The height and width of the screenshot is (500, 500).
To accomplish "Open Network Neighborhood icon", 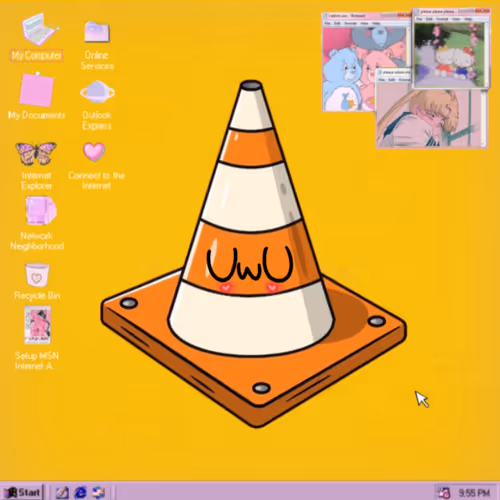I will click(41, 210).
